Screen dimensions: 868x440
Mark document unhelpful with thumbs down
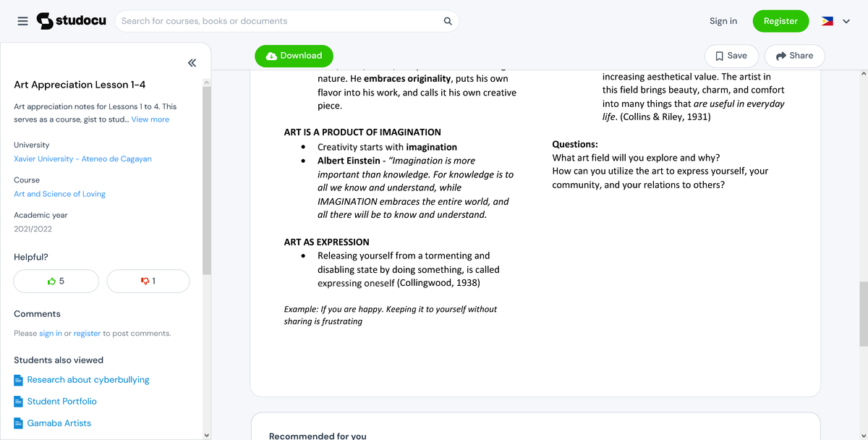point(148,281)
